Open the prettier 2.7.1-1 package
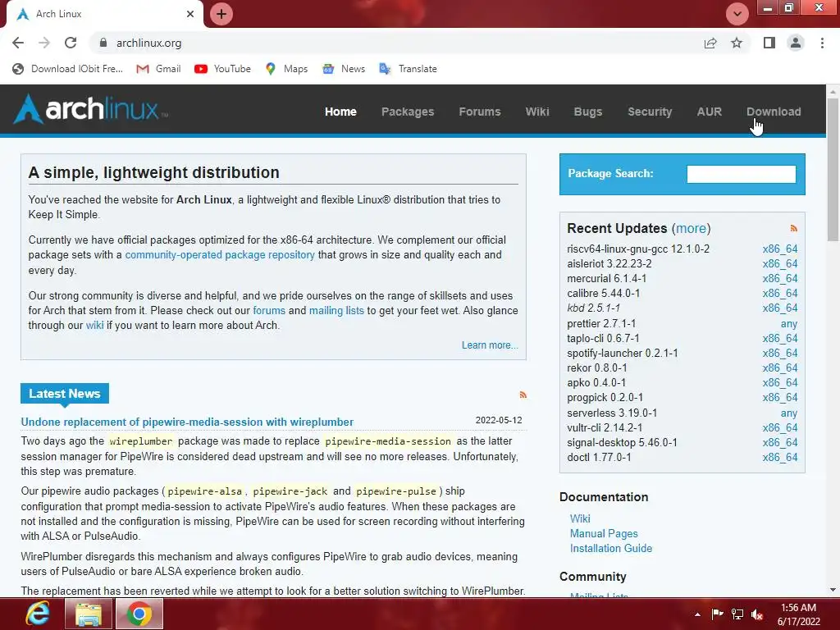Image resolution: width=840 pixels, height=630 pixels. (x=601, y=323)
